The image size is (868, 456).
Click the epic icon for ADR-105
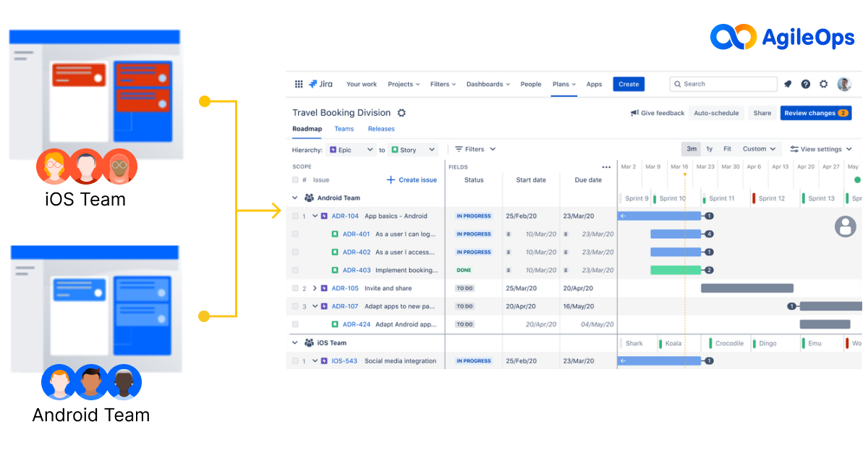(324, 289)
